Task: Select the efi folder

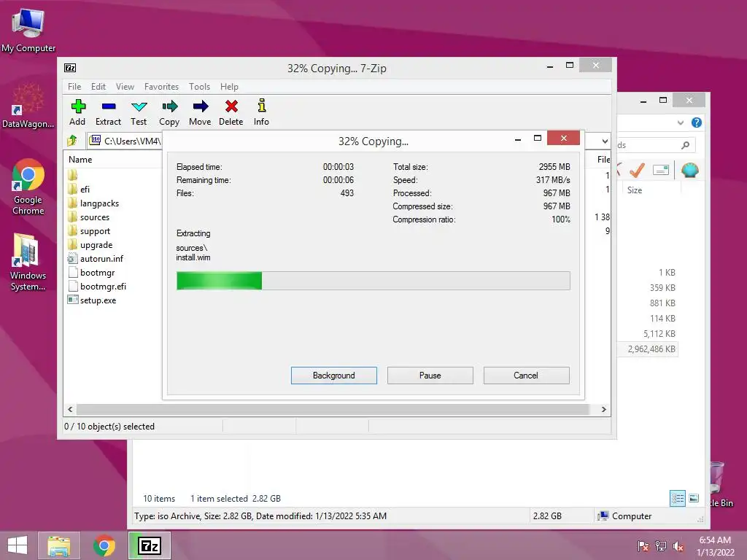Action: coord(85,190)
